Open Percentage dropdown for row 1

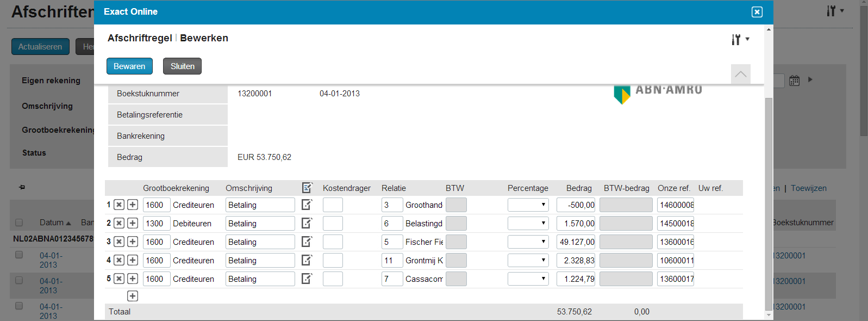click(528, 205)
